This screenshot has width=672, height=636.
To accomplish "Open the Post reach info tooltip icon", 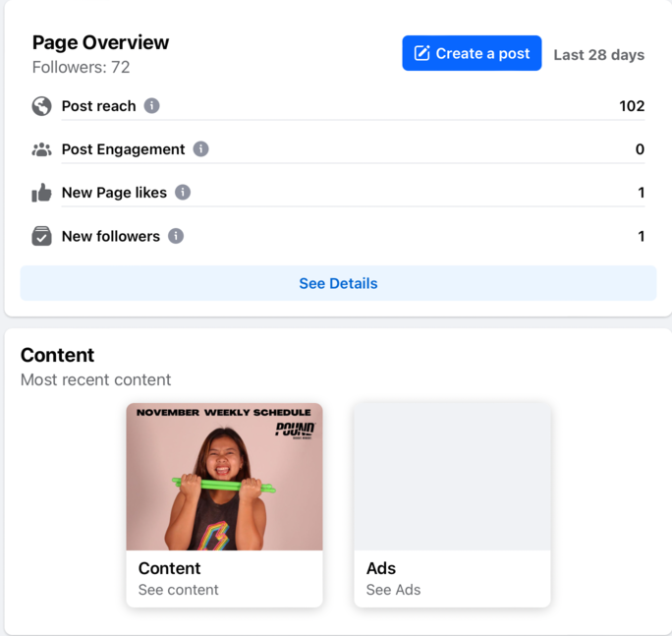I will point(151,106).
